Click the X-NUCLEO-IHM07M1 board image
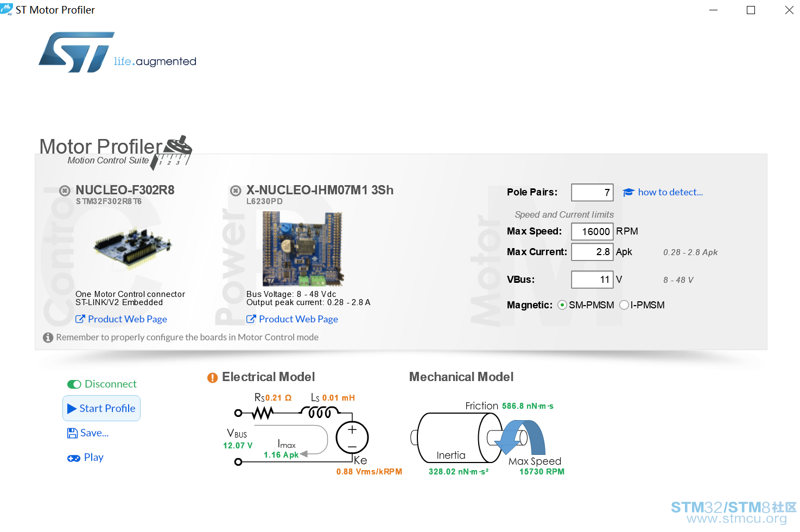800x532 pixels. (303, 249)
